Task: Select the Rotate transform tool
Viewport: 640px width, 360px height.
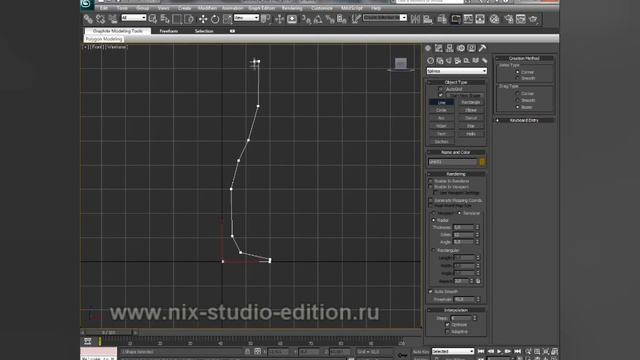Action: 215,19
